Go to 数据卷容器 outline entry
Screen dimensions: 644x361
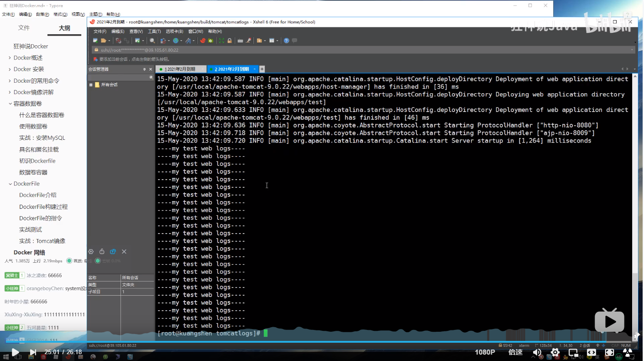(x=33, y=172)
